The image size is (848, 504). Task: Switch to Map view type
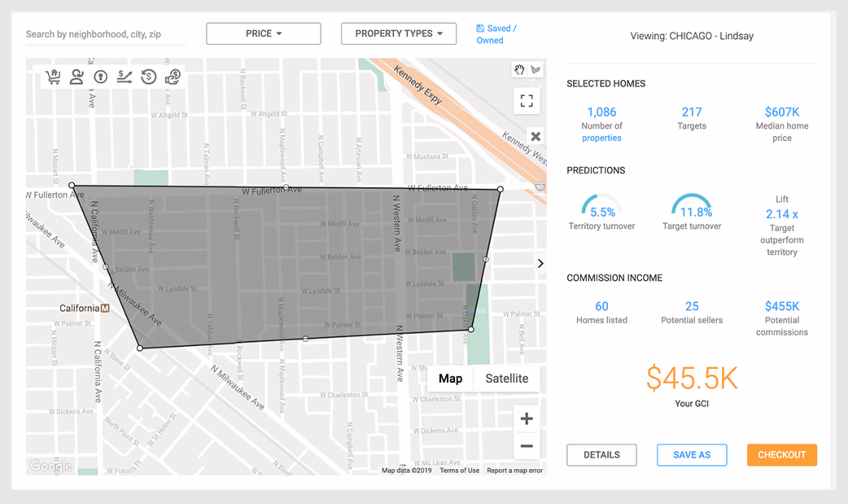[x=450, y=379]
